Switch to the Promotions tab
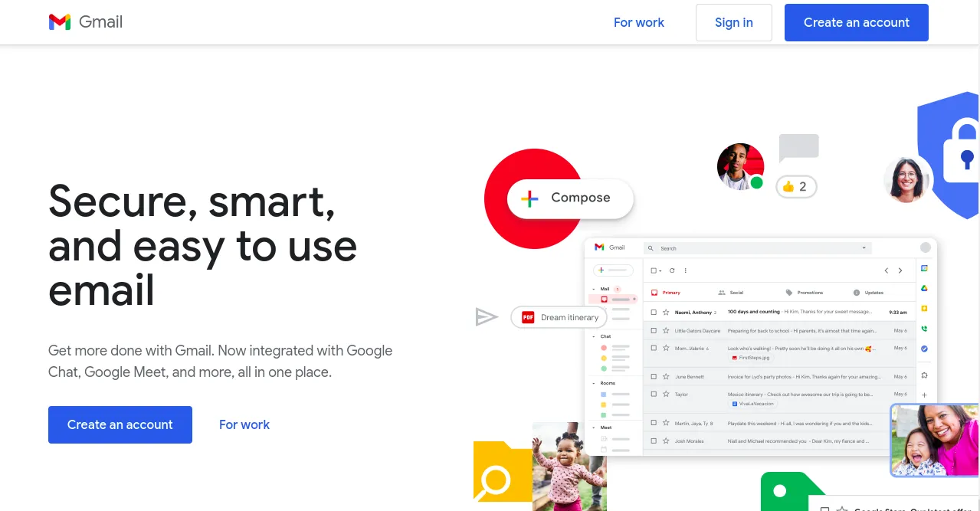 coord(804,293)
